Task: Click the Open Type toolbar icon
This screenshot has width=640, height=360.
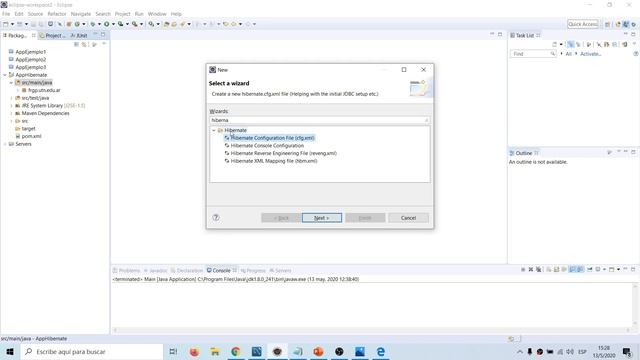Action: [166, 24]
